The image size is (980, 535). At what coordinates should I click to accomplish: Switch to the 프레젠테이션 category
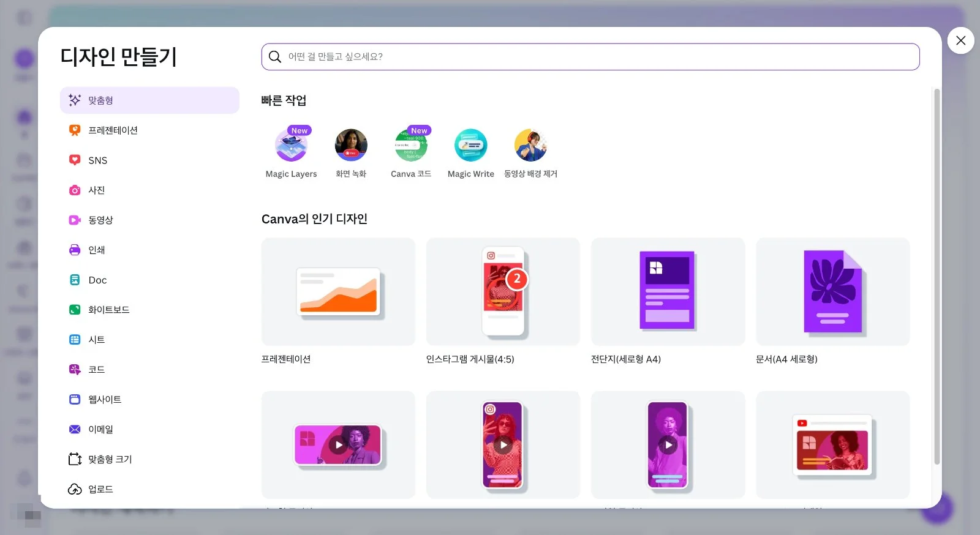[149, 130]
